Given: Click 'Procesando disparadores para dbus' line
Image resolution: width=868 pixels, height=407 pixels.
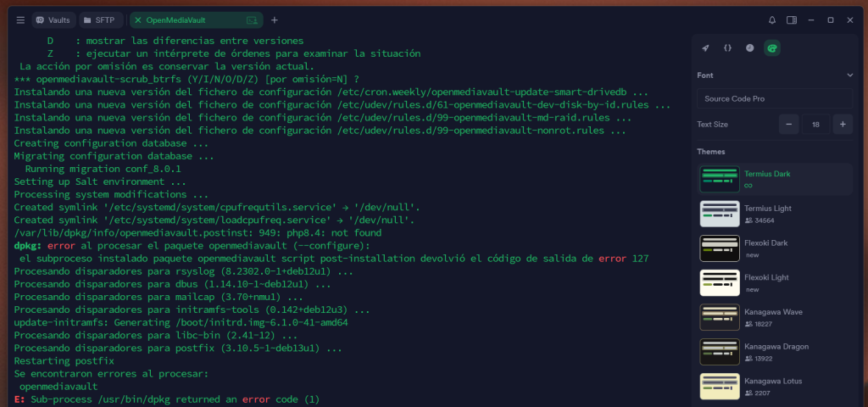Looking at the screenshot, I should pyautogui.click(x=173, y=284).
